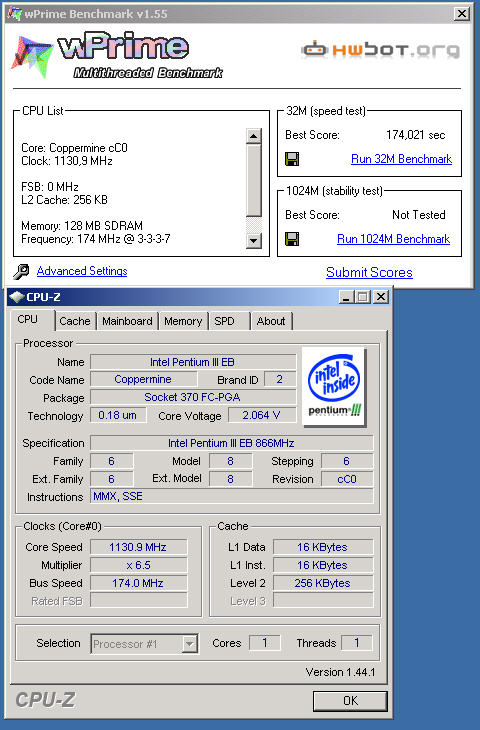Close the CPU-Z window
Image resolution: width=480 pixels, height=730 pixels.
381,297
